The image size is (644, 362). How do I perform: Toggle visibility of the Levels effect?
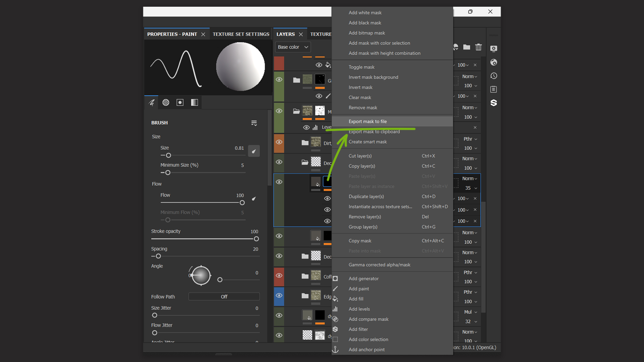coord(306,127)
